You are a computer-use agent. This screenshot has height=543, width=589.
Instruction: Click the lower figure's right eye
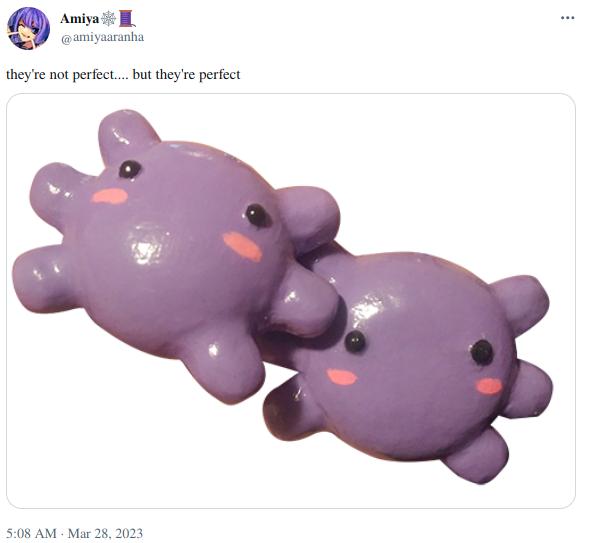click(482, 353)
